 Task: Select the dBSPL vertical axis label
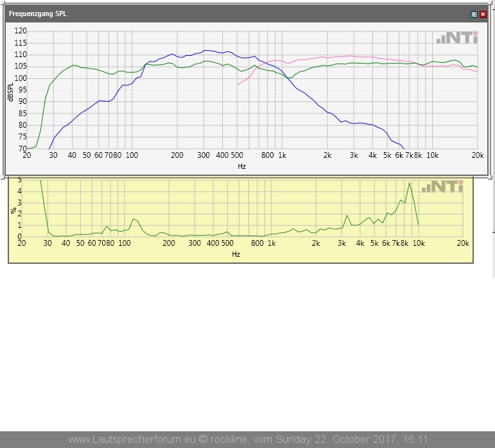pyautogui.click(x=10, y=89)
